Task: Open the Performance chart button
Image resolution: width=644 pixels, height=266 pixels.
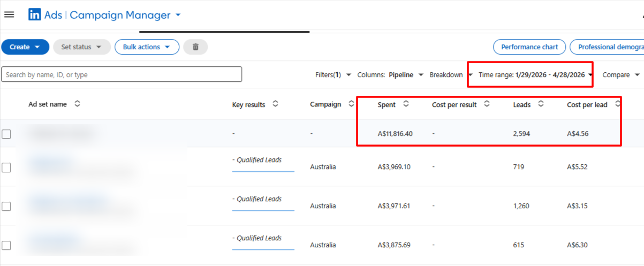Action: click(x=529, y=47)
